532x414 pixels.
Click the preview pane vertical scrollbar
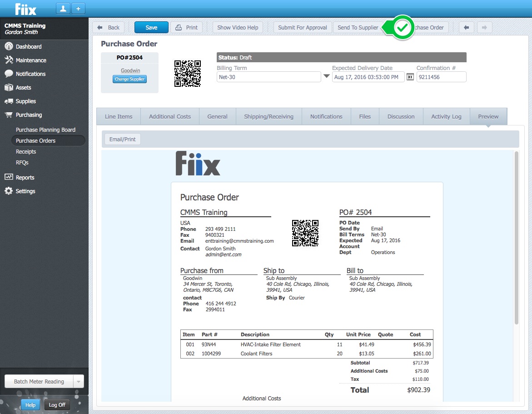coord(517,238)
